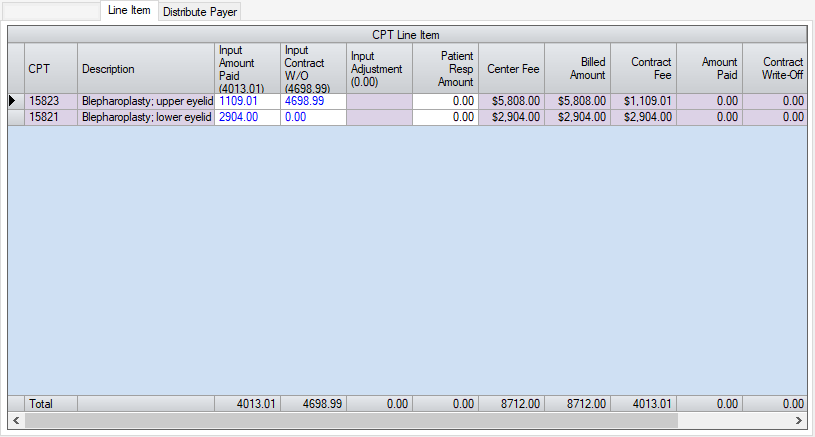Image resolution: width=815 pixels, height=437 pixels.
Task: Click the row header for CPT 15821
Action: click(14, 117)
